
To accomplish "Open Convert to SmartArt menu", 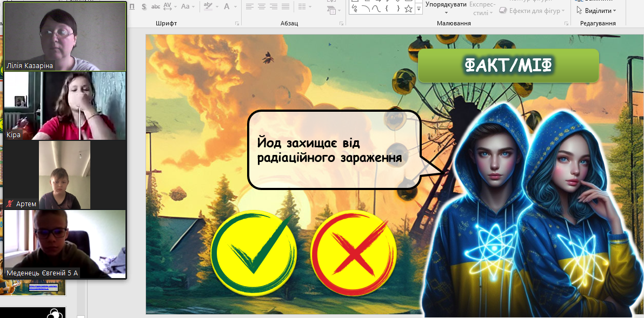I will point(334,9).
